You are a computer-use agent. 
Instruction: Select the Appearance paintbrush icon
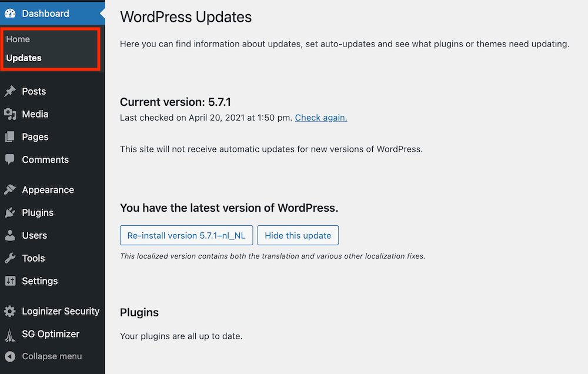[10, 189]
